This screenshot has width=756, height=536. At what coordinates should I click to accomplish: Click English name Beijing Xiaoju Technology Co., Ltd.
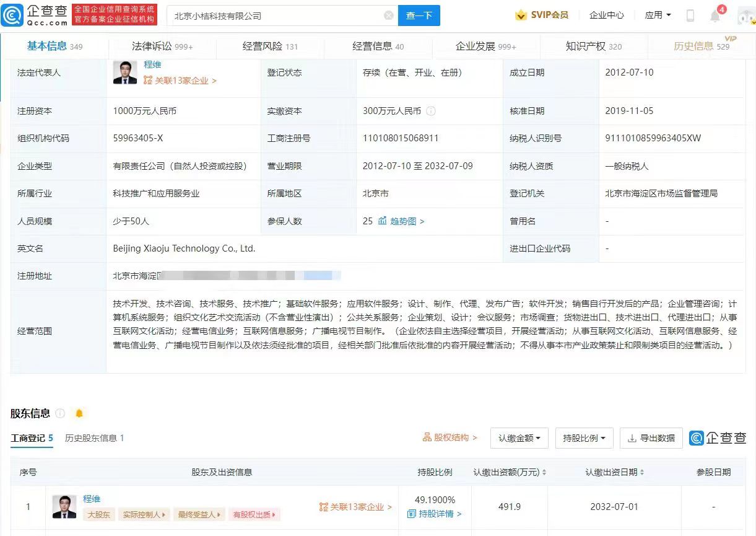184,248
